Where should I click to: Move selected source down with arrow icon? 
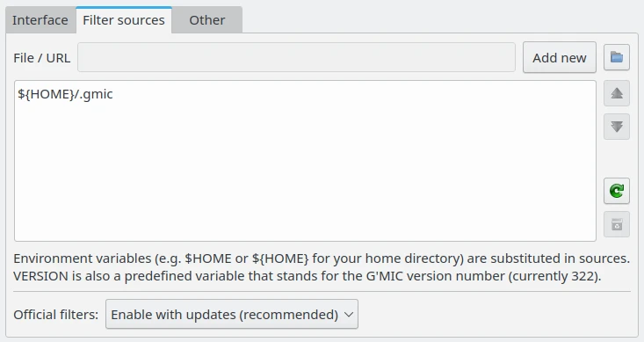(x=617, y=127)
